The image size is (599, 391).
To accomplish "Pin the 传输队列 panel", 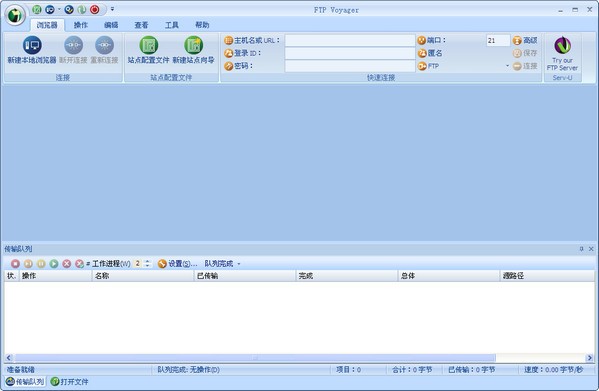I will coord(581,249).
